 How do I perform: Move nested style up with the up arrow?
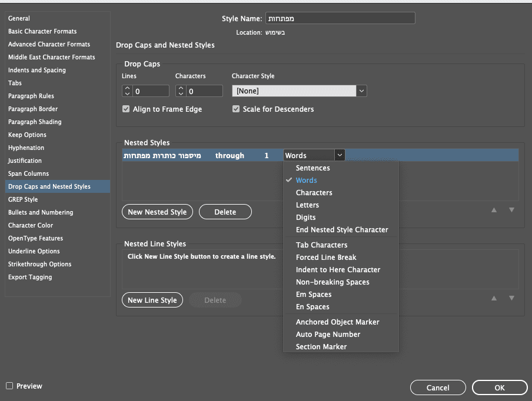pos(494,210)
